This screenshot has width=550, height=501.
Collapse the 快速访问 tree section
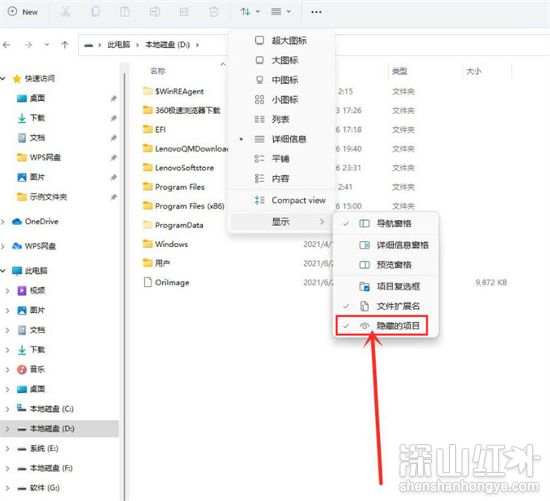(x=3, y=78)
